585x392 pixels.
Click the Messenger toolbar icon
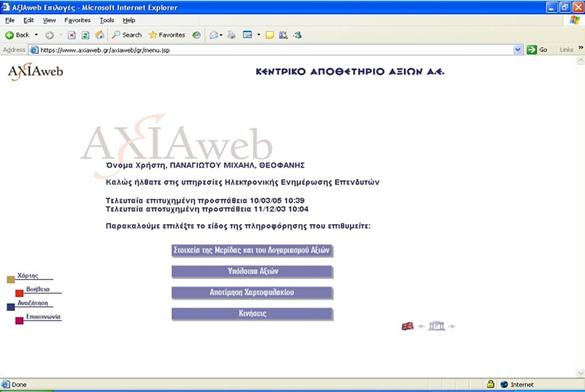pyautogui.click(x=297, y=35)
